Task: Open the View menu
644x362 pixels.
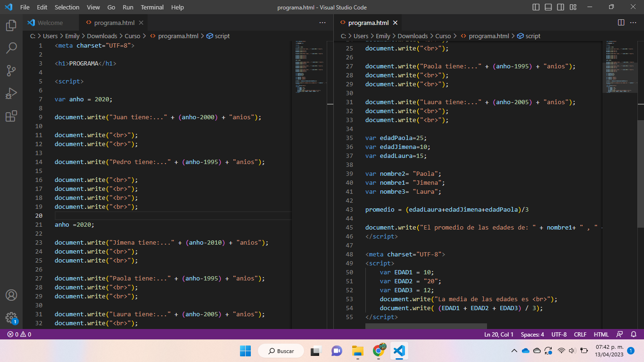Action: [x=93, y=7]
